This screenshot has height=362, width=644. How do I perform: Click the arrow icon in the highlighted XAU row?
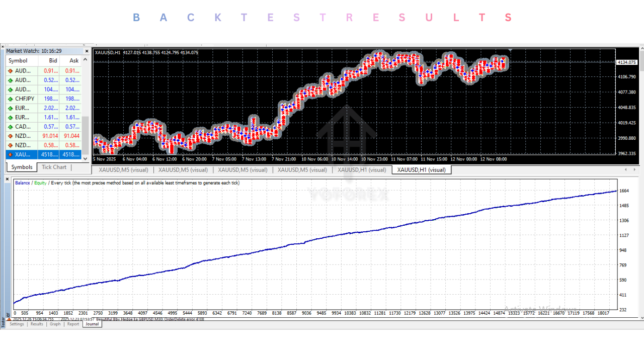(10, 154)
